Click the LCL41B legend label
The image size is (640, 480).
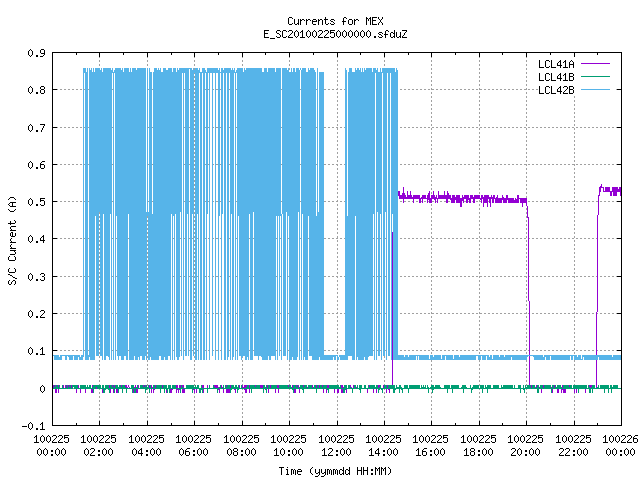click(x=556, y=77)
